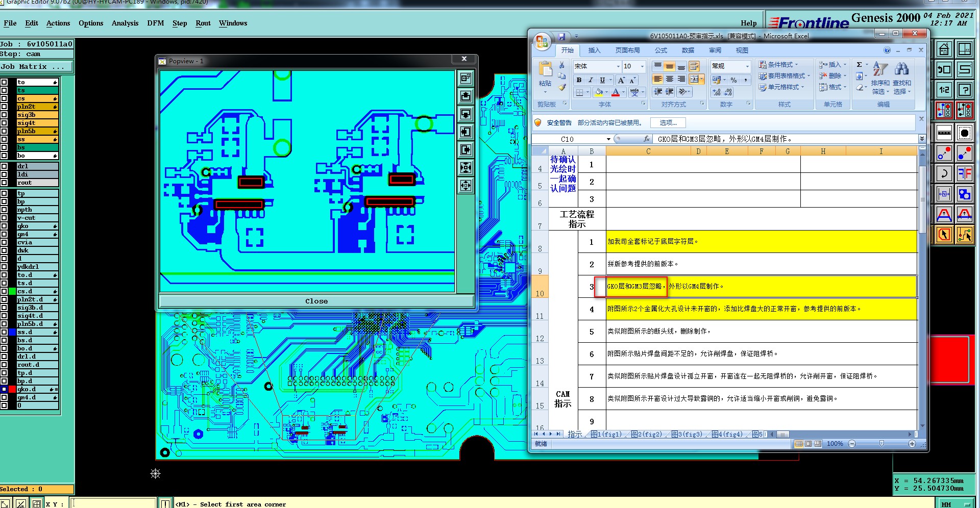
Task: Click the dimension measure between lines icon
Action: point(944,194)
